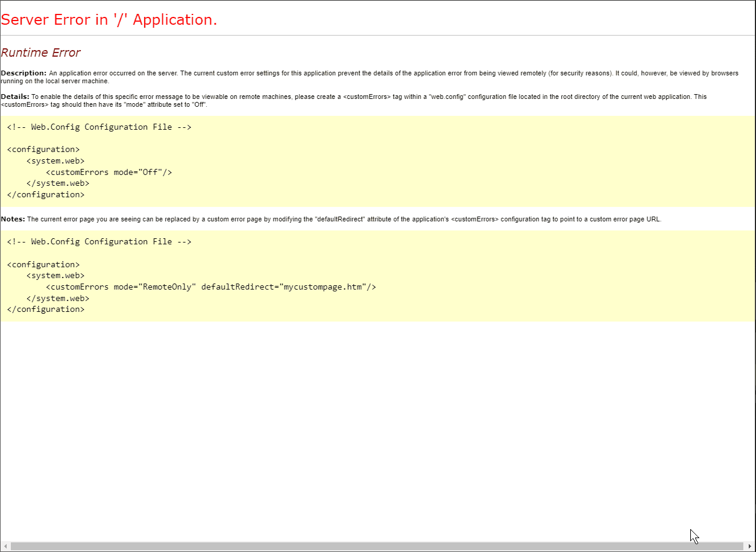The height and width of the screenshot is (552, 756).
Task: Click the second Web.Config Configuration File comment
Action: 99,241
